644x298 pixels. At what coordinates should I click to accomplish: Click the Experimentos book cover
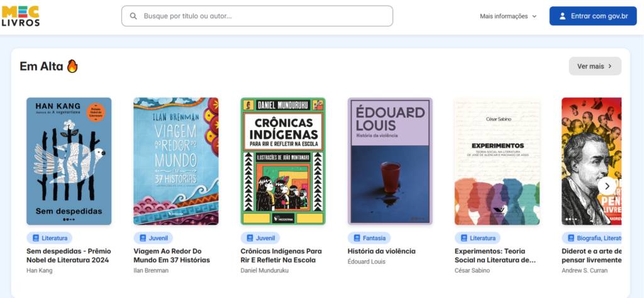pos(497,161)
